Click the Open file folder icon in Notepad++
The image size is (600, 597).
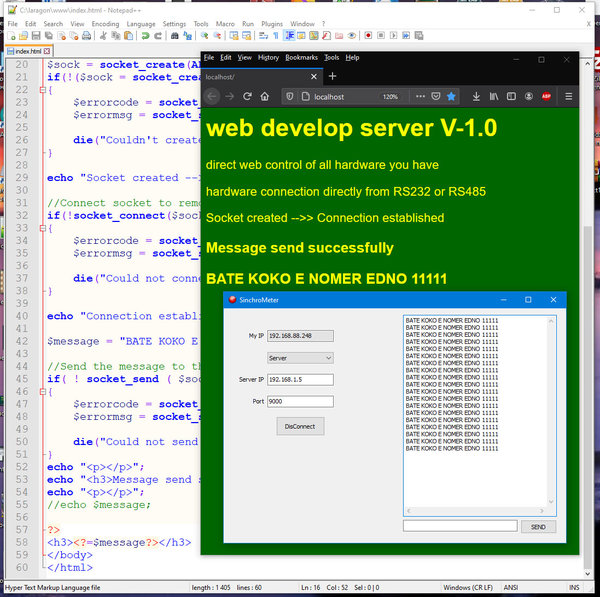[x=24, y=36]
